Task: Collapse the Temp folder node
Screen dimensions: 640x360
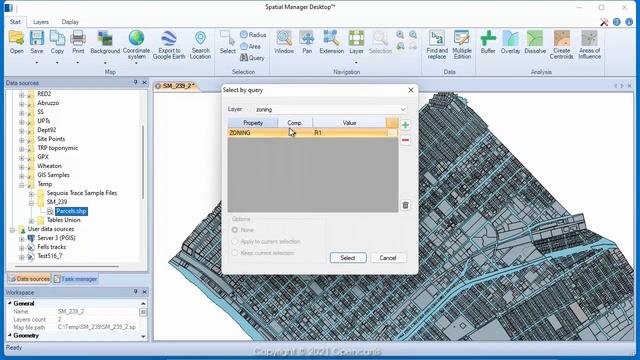Action: point(22,184)
